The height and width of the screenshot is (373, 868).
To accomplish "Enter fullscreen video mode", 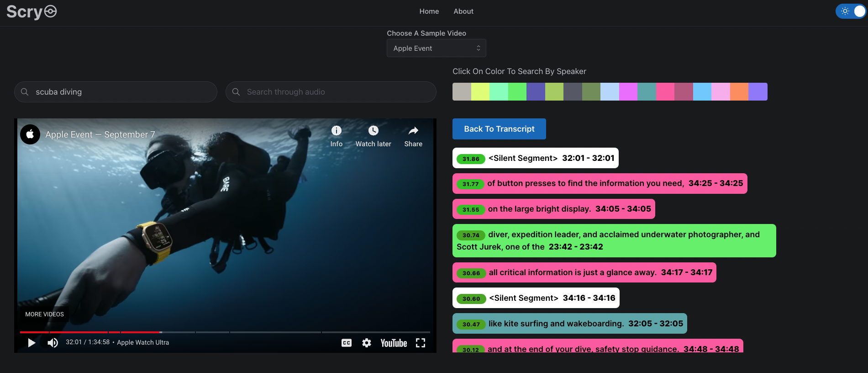I will (x=421, y=343).
